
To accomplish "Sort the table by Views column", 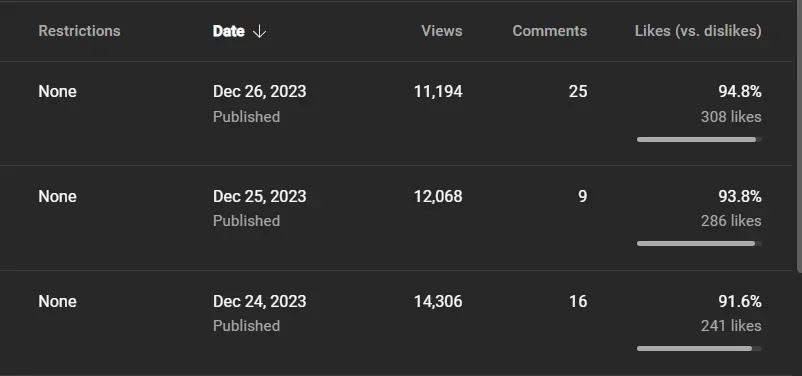I will point(442,31).
